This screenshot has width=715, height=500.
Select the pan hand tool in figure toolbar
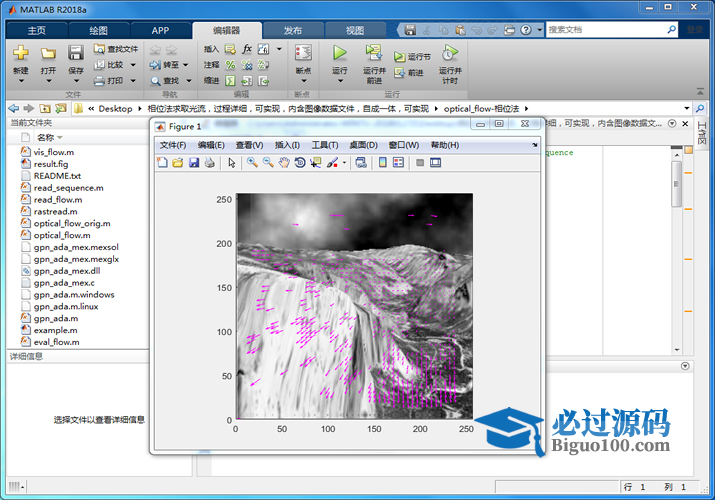coord(284,162)
